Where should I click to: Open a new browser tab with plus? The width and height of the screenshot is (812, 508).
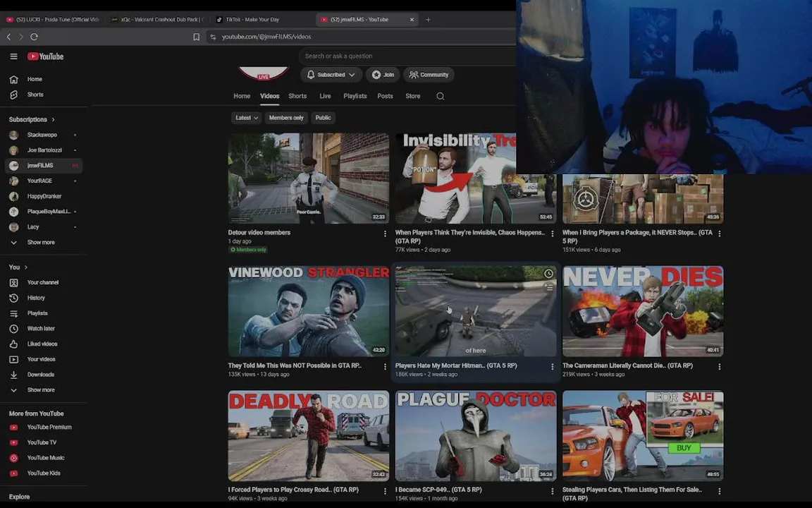point(428,20)
